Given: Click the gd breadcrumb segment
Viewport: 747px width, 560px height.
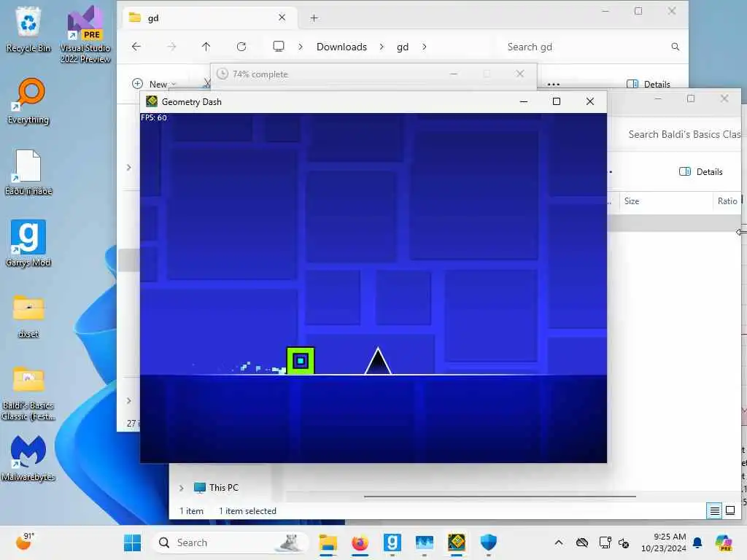Looking at the screenshot, I should [403, 47].
